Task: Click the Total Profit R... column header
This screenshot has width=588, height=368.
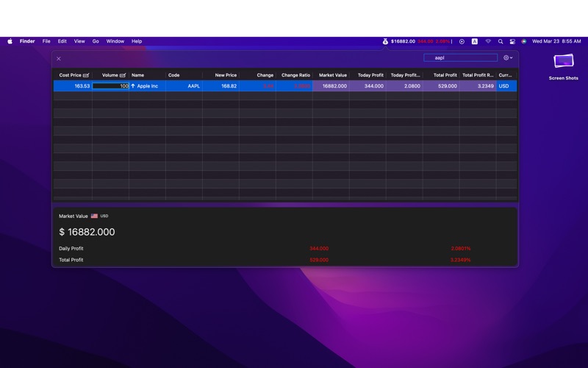Action: (x=478, y=75)
